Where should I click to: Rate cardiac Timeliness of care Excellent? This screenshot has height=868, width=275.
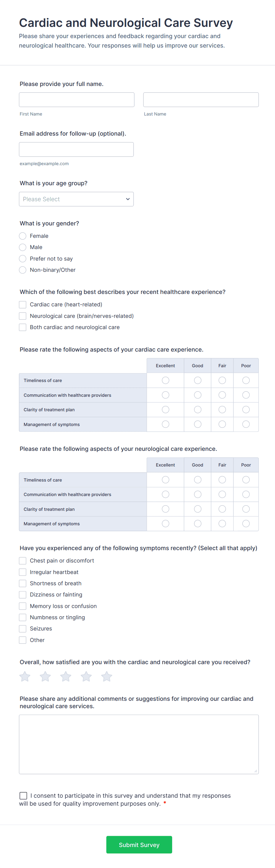coord(165,381)
